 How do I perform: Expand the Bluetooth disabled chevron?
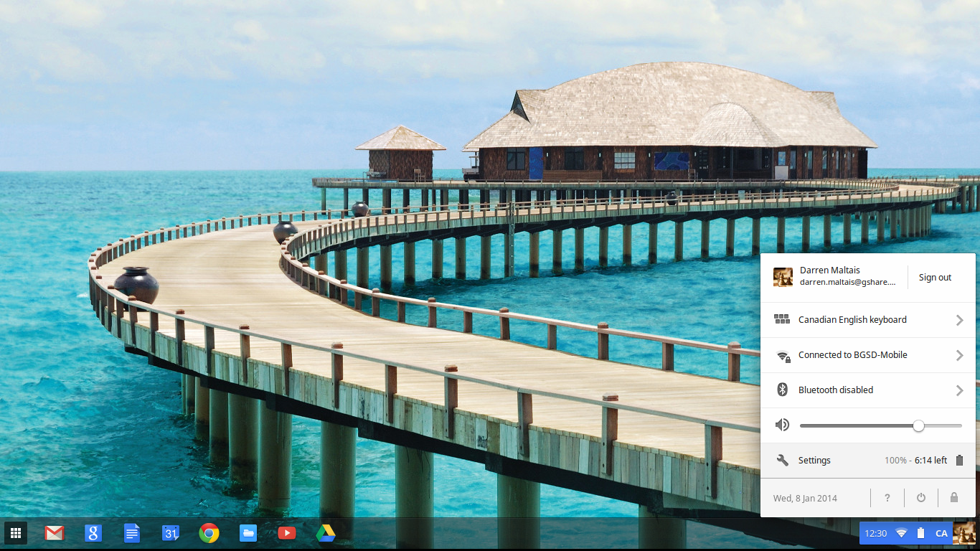(959, 390)
